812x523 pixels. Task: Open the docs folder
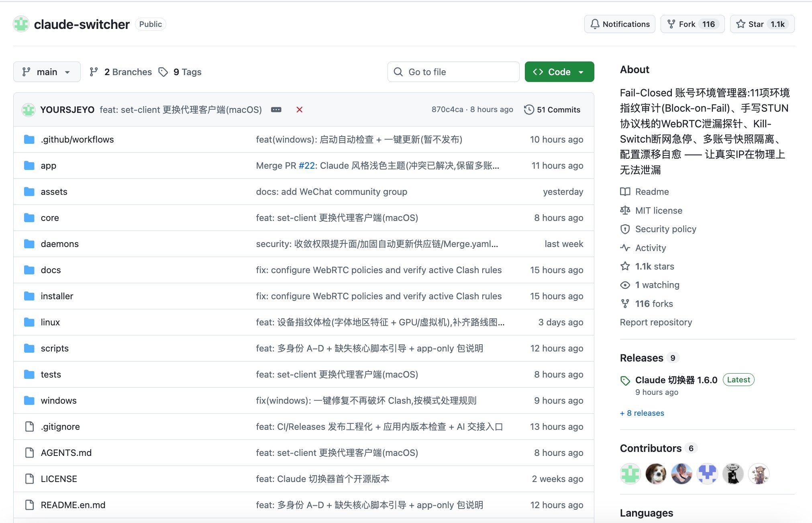tap(51, 270)
